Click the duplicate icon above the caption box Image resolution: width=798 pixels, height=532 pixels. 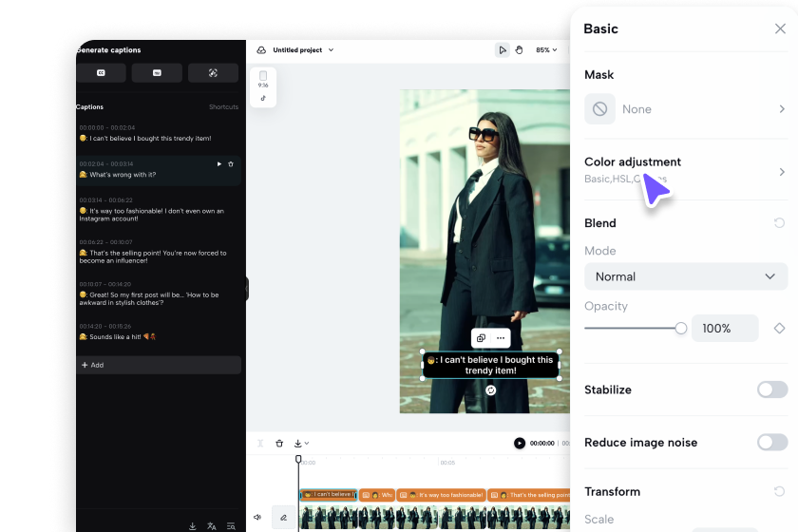pos(481,338)
